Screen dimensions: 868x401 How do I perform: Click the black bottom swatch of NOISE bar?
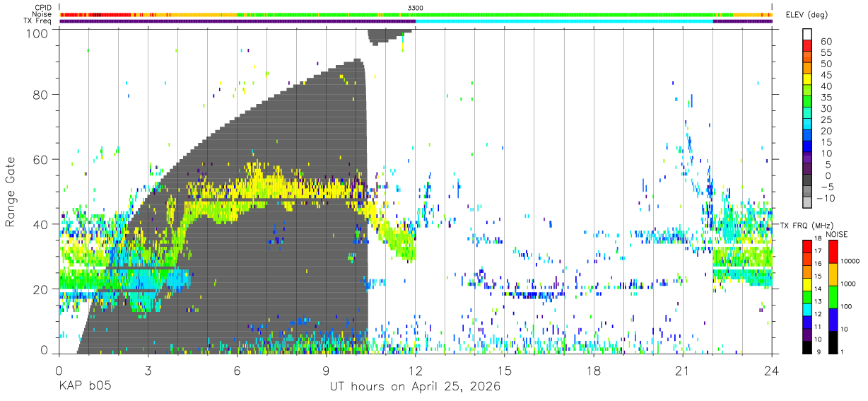point(832,342)
